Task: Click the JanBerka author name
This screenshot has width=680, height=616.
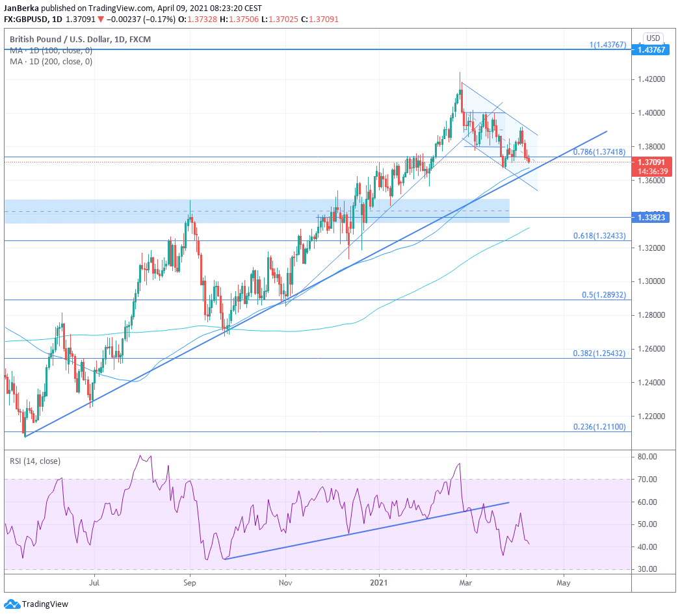Action: pos(21,8)
